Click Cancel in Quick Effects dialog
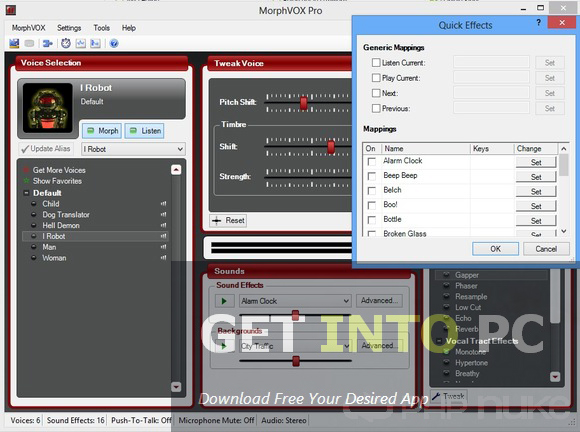 click(x=546, y=249)
